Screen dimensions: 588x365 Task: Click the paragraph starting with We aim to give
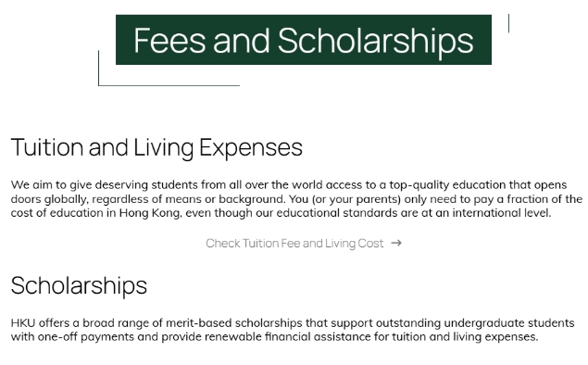pos(296,199)
